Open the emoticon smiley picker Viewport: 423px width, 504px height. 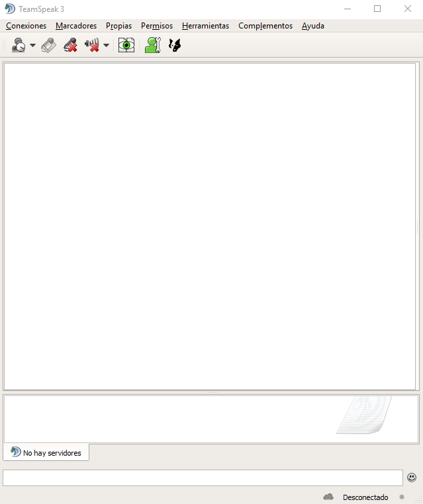coord(412,478)
